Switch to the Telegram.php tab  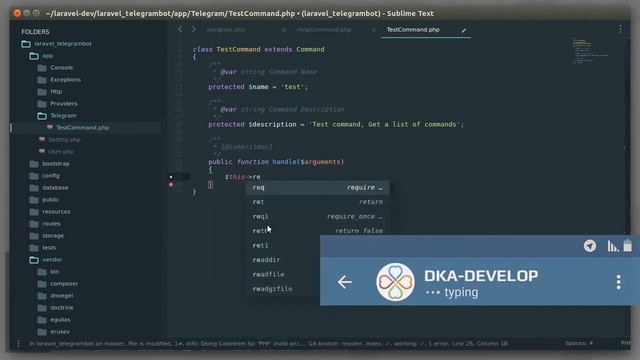point(225,30)
